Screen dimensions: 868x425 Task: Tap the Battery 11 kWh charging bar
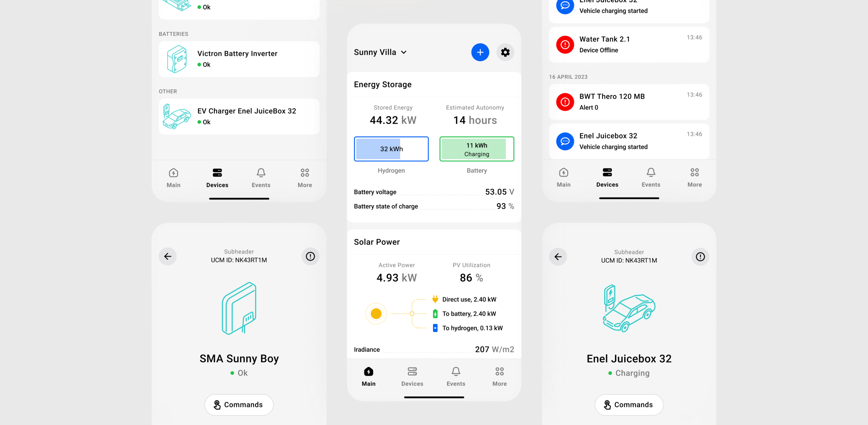477,149
